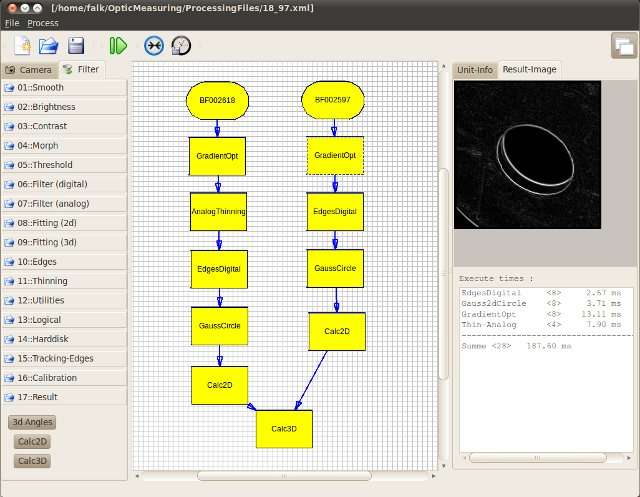The width and height of the screenshot is (640, 497).
Task: Click canvas scroll-down arrow
Action: click(x=443, y=466)
